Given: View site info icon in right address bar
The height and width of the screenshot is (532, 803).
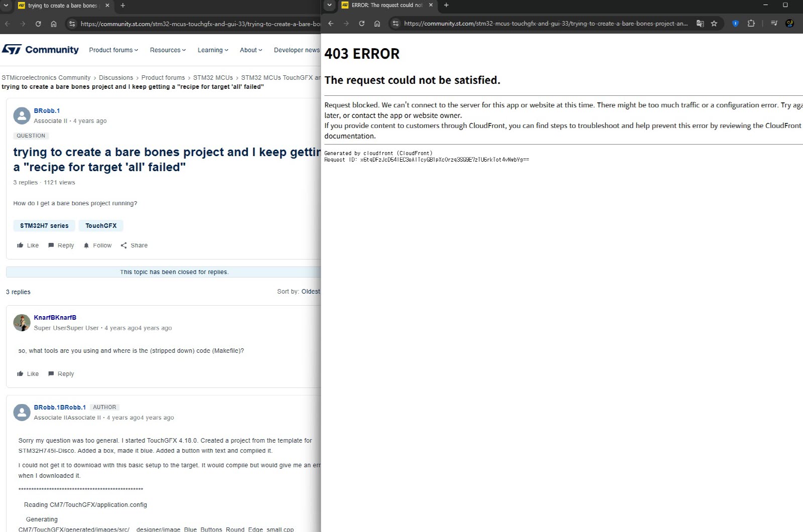Looking at the screenshot, I should pyautogui.click(x=395, y=24).
